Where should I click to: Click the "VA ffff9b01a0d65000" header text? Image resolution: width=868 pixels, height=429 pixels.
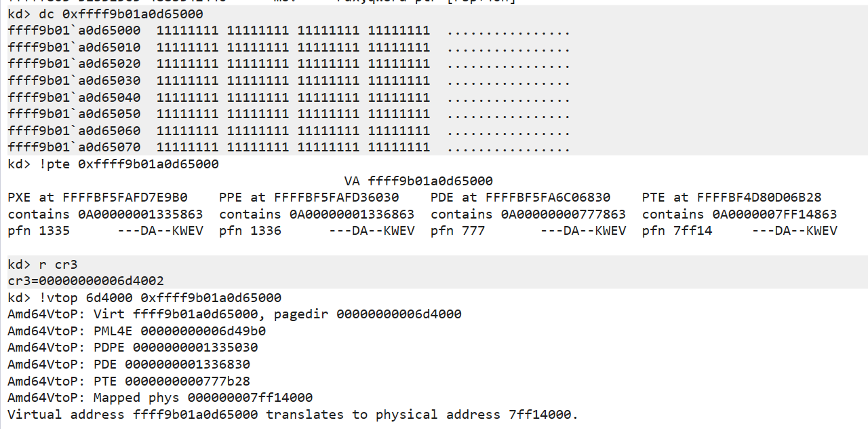pos(418,181)
